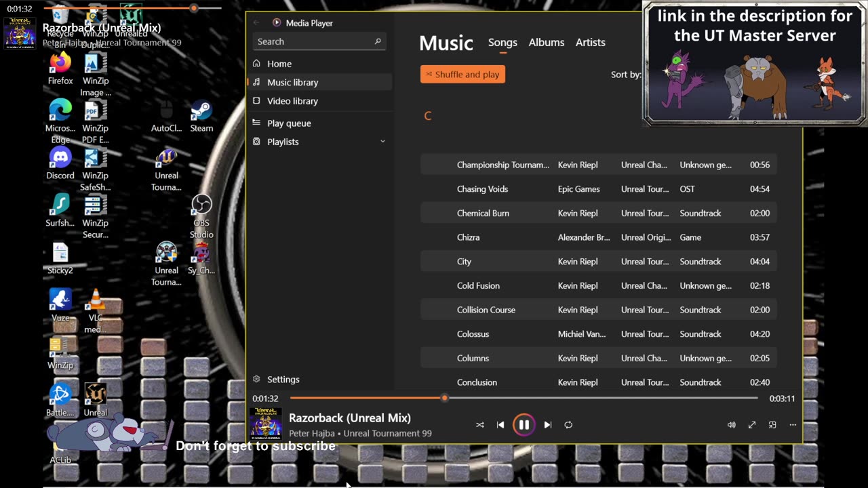
Task: Click the 04:54 duration
Action: pyautogui.click(x=759, y=189)
